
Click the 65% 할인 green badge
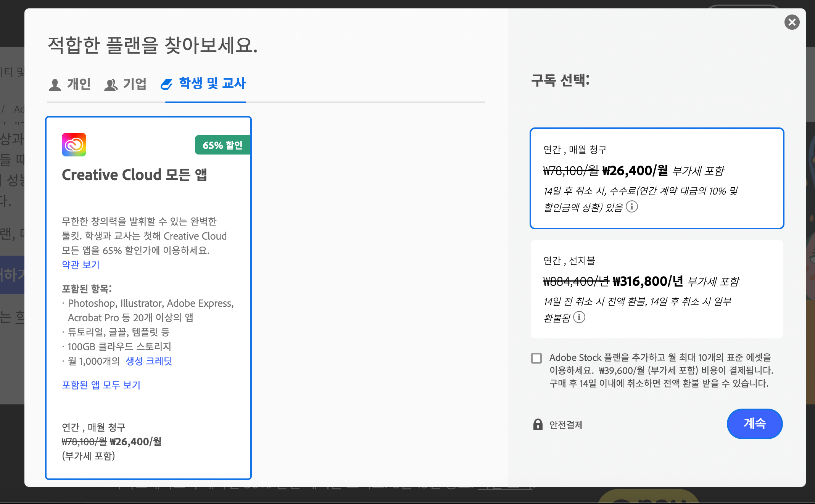pyautogui.click(x=222, y=145)
